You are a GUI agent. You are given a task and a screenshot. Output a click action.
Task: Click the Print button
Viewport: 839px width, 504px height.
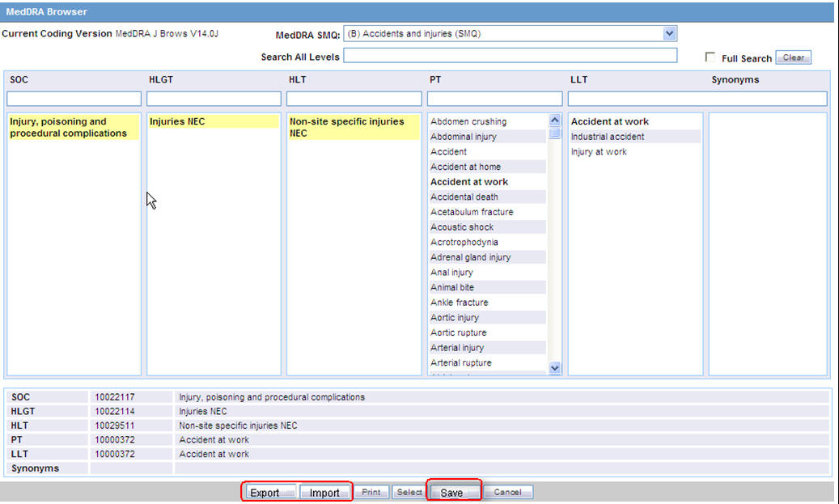pos(371,492)
